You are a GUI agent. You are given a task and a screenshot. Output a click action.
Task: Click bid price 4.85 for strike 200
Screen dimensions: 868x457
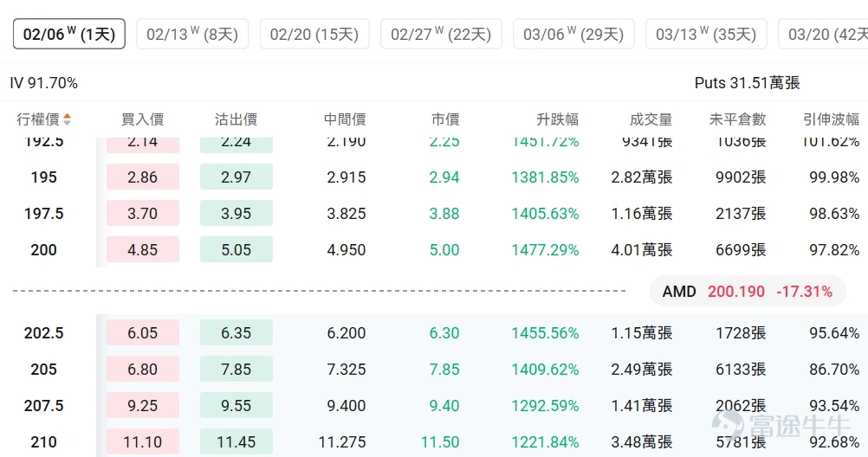143,249
